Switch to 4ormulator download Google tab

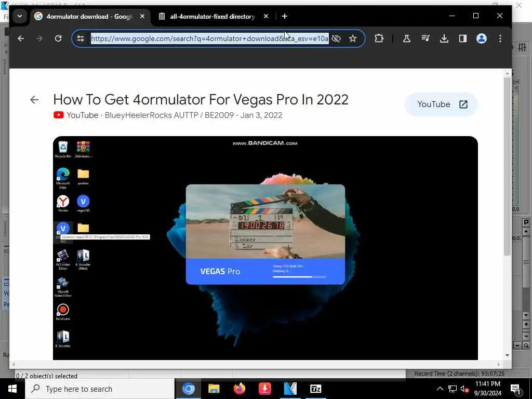tap(89, 16)
